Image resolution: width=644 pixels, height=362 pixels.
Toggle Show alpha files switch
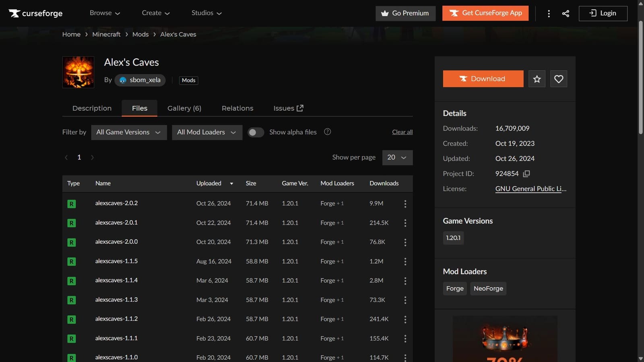tap(256, 132)
